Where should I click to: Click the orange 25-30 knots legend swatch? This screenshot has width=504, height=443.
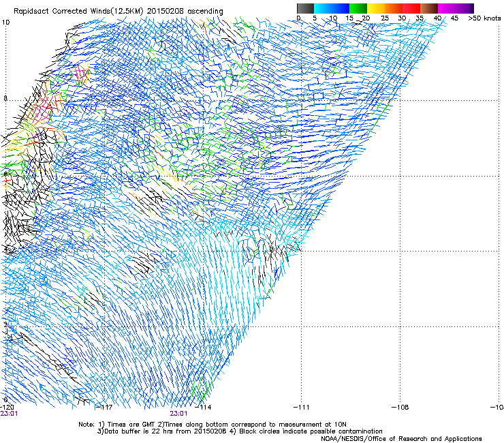(x=394, y=8)
